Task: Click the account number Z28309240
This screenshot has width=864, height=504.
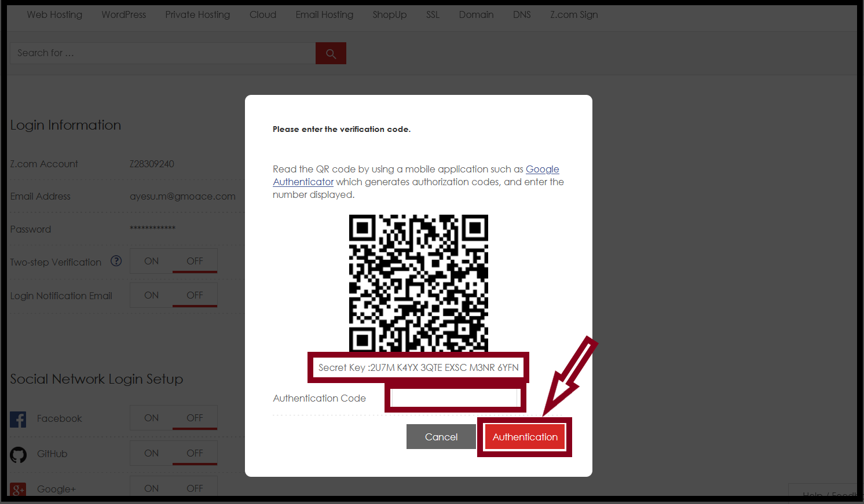Action: 152,164
